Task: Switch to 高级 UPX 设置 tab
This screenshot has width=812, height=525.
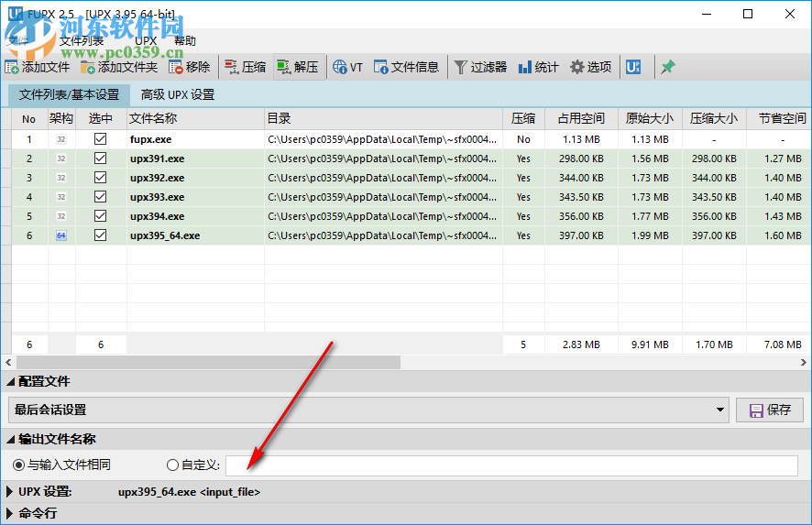Action: pyautogui.click(x=178, y=94)
